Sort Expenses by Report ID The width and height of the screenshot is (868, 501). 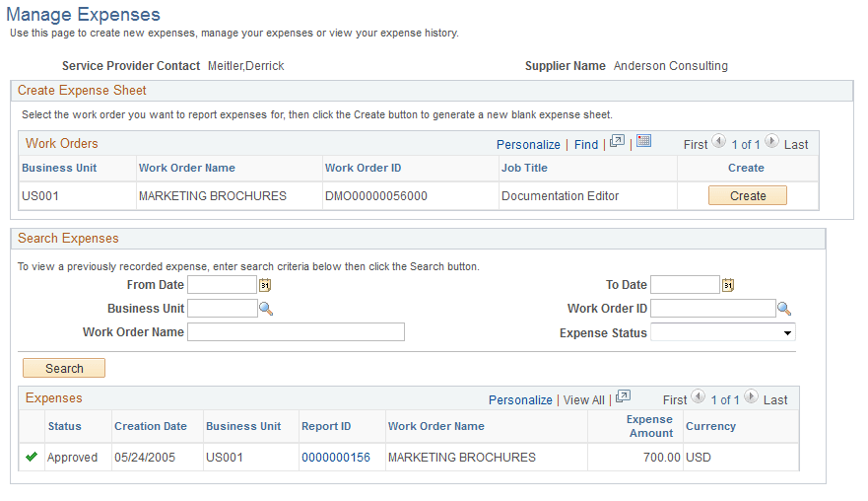point(326,426)
